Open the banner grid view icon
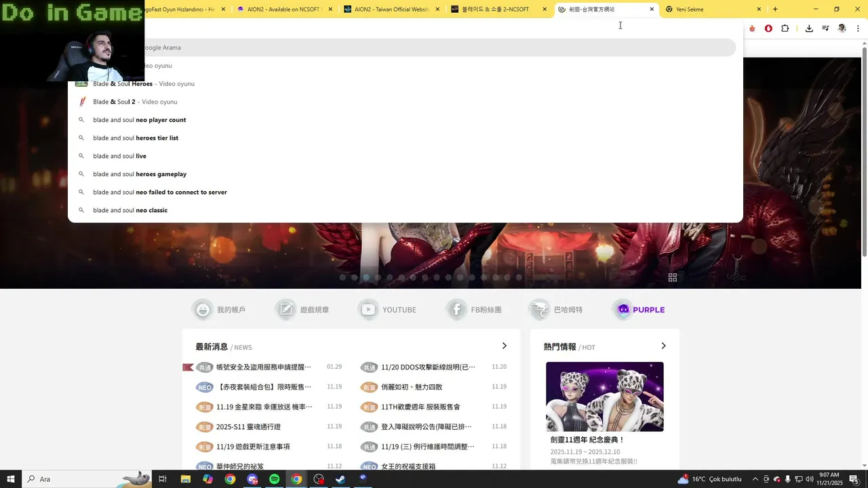The image size is (868, 488). coord(673,277)
